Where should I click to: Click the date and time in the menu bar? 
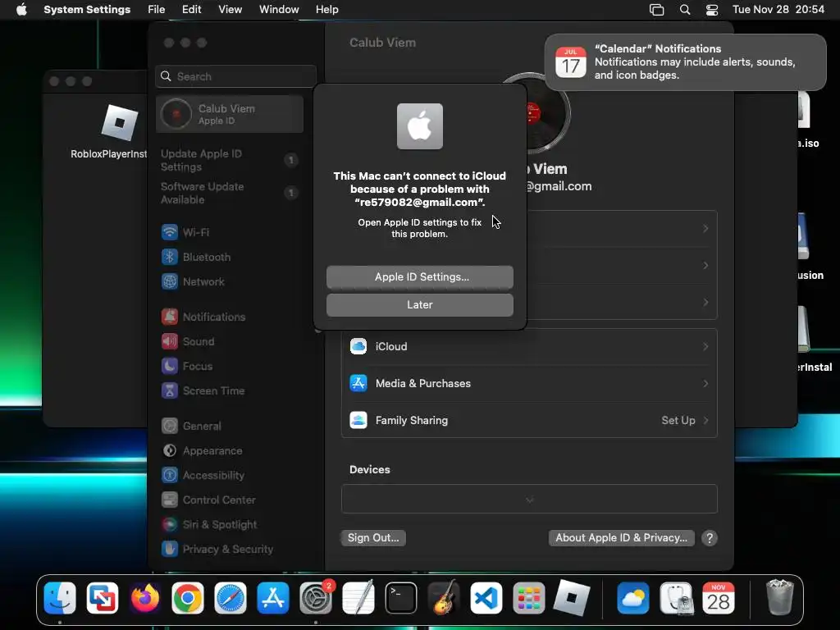[778, 10]
